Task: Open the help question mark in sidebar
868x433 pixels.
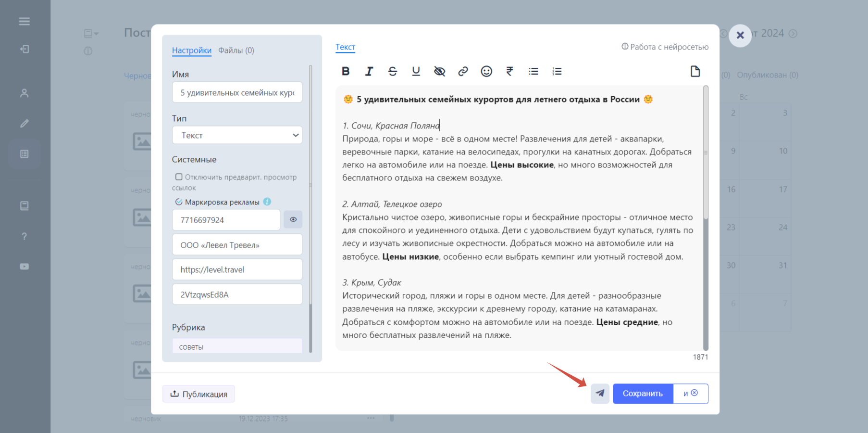Action: coord(25,236)
